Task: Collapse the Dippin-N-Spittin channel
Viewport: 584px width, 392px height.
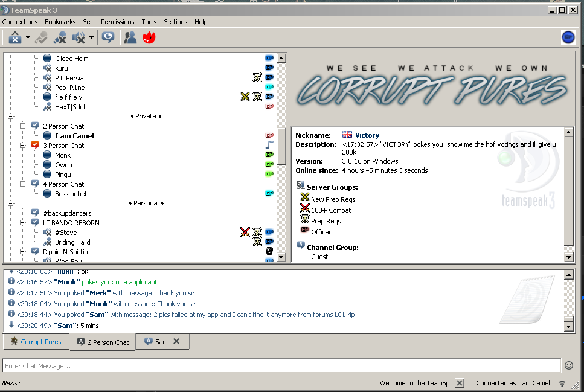Action: pos(23,251)
